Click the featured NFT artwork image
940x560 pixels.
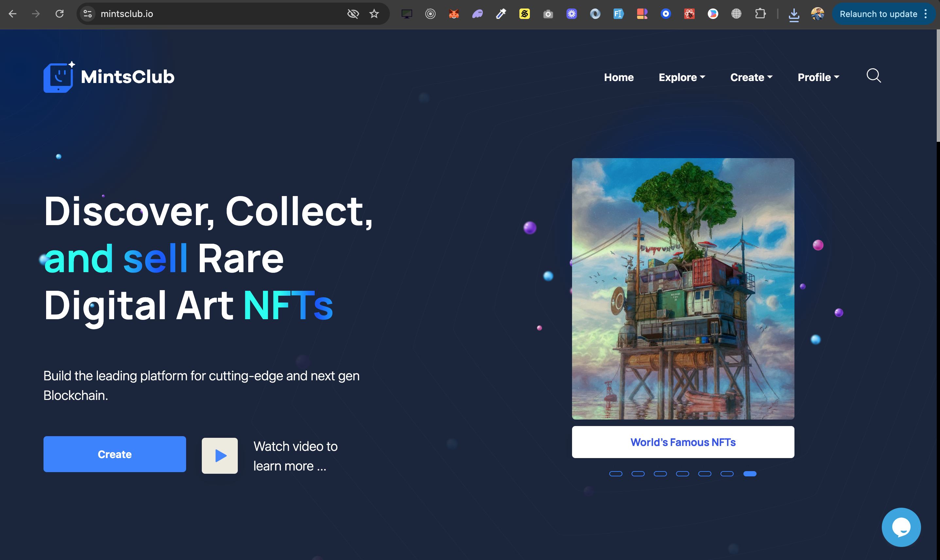[x=683, y=289]
